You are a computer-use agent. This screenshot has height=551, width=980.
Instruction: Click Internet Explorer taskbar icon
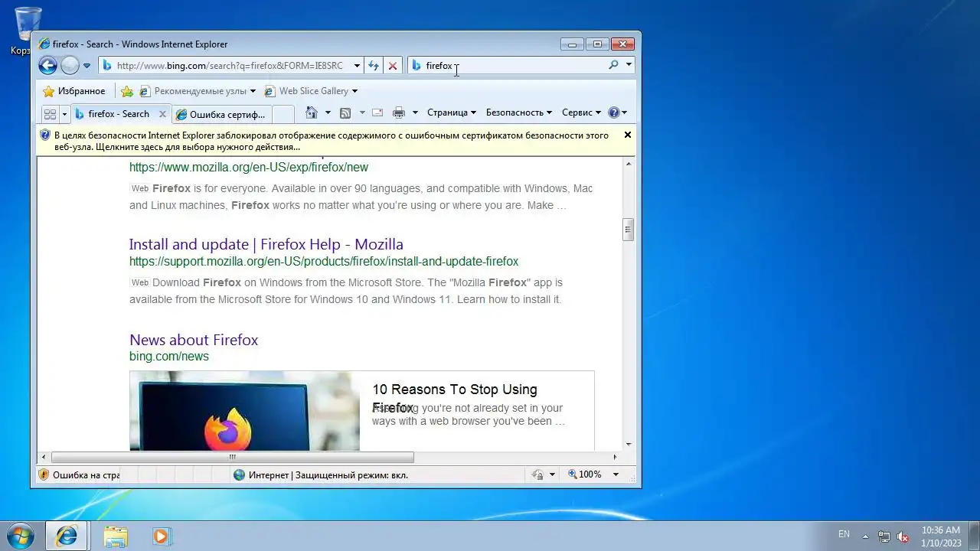point(67,536)
